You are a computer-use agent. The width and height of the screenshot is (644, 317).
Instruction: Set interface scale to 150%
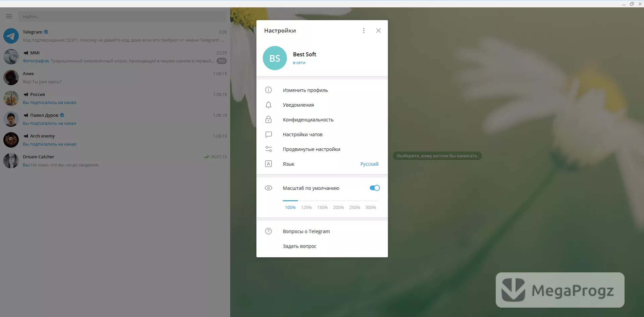pyautogui.click(x=322, y=207)
